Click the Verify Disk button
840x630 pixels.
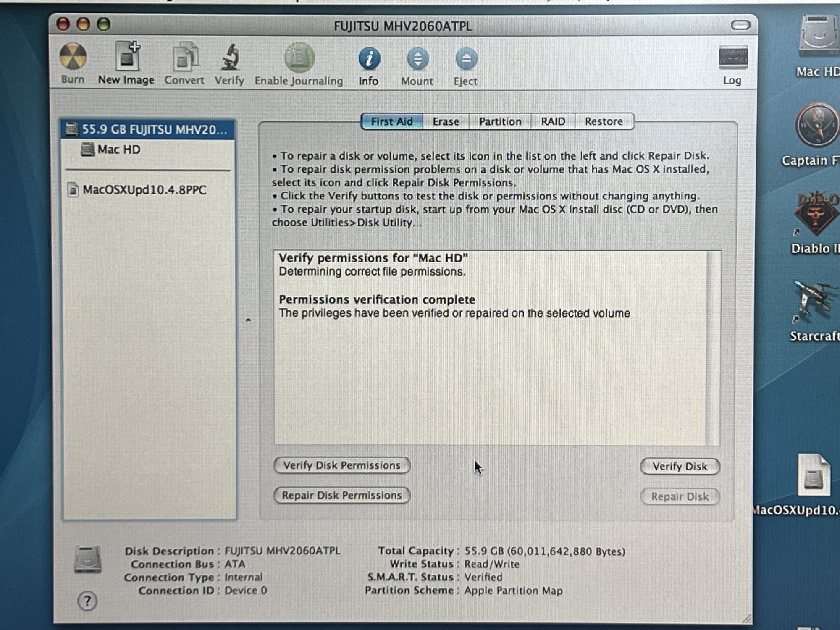pos(680,467)
